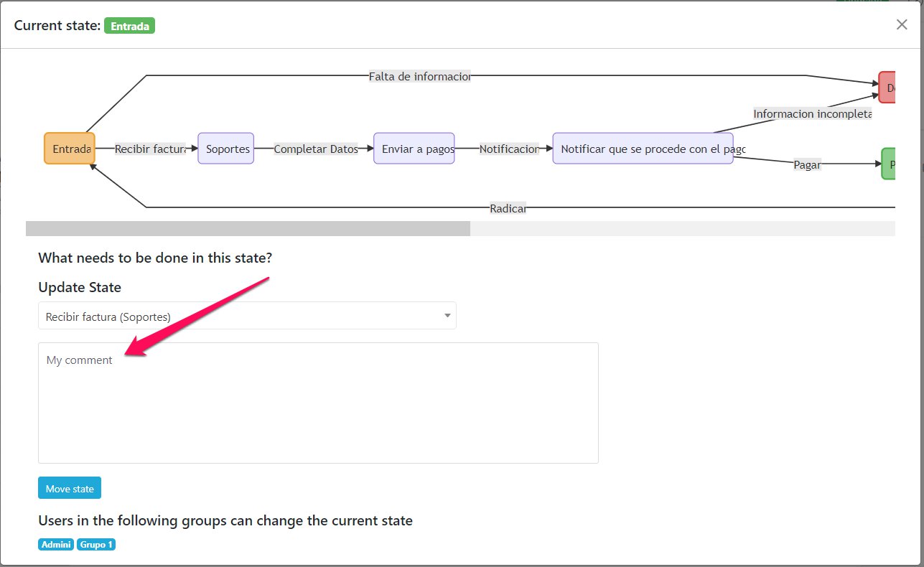Select the Soportes workflow node
This screenshot has height=567, width=924.
(226, 149)
